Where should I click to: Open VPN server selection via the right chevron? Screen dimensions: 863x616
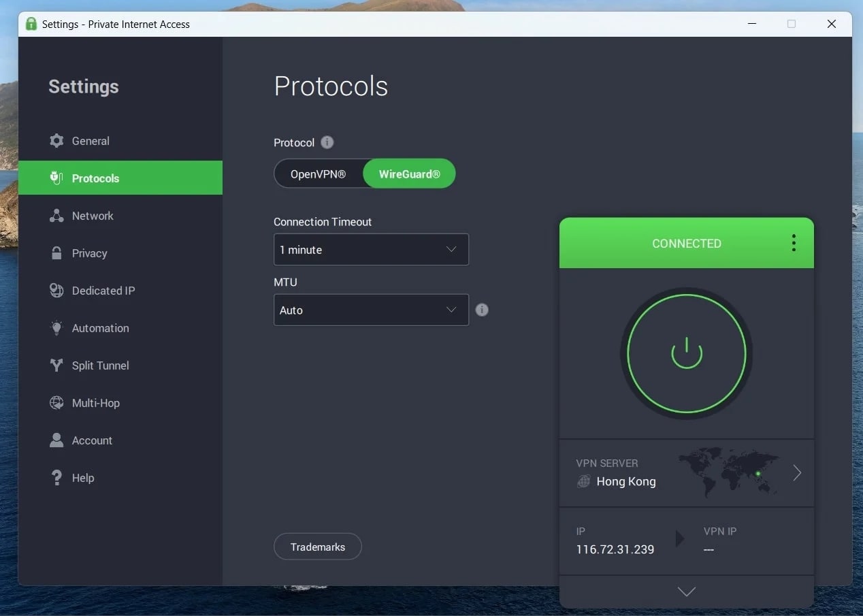pyautogui.click(x=796, y=472)
